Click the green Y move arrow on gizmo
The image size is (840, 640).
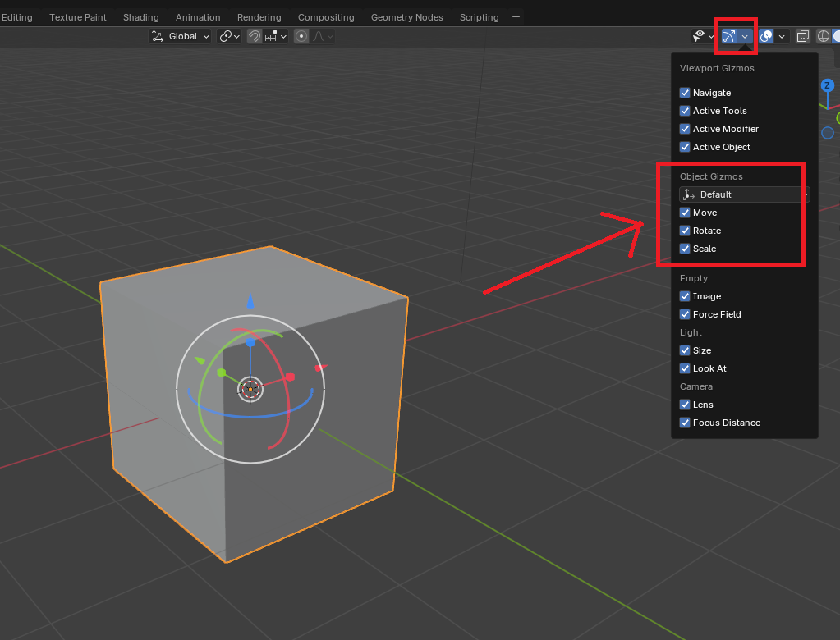[x=200, y=361]
